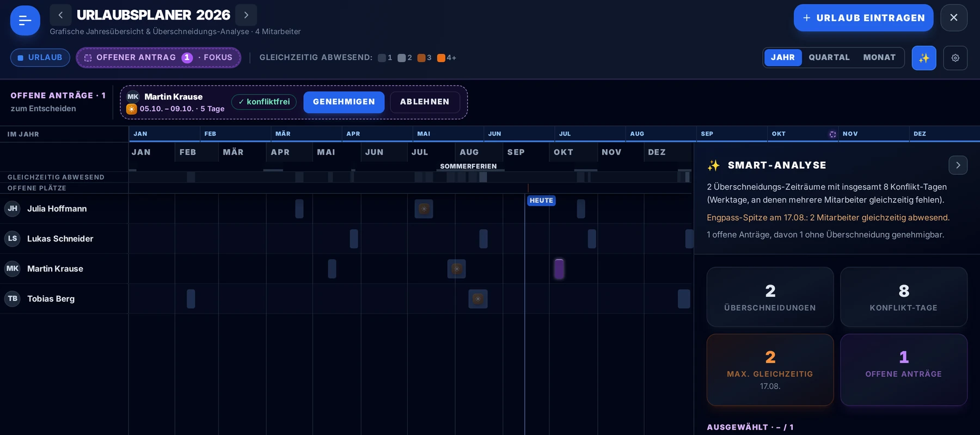
Task: Click the Konflikt-Tage stat card
Action: click(904, 297)
